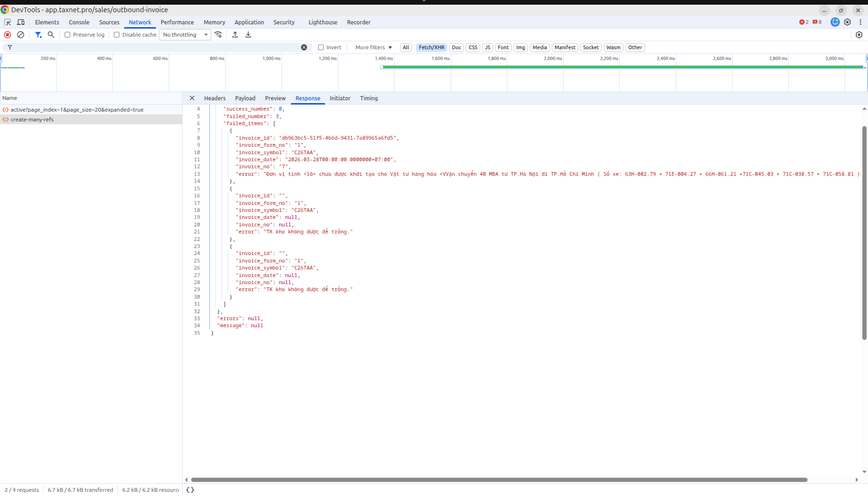Pretty print response with braces icon
This screenshot has width=868, height=496.
pos(190,490)
